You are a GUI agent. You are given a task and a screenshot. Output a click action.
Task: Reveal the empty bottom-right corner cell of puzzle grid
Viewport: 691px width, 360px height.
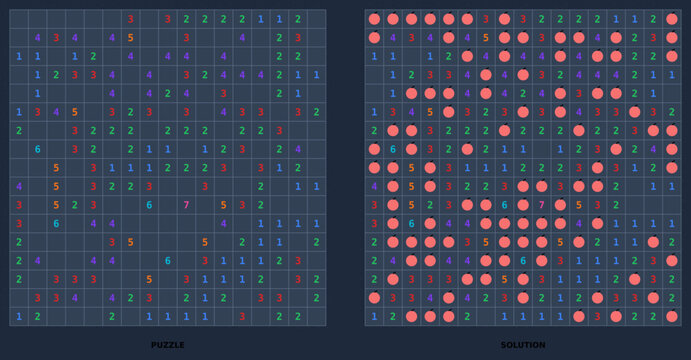tap(317, 316)
